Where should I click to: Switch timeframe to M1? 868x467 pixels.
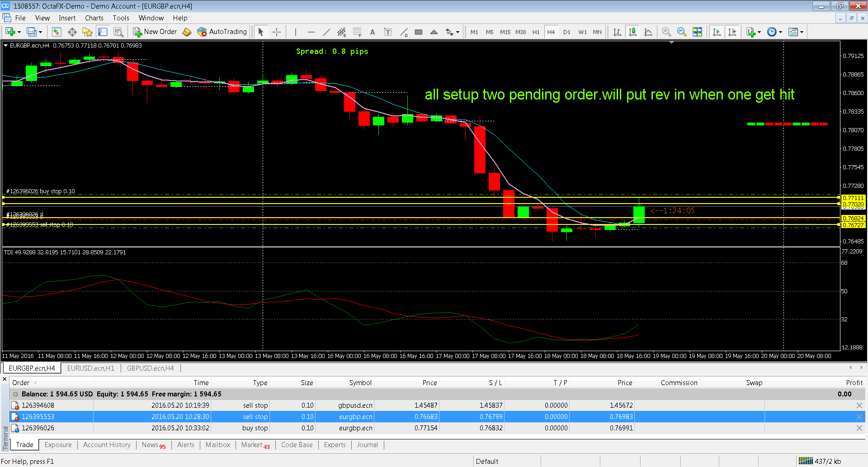474,32
